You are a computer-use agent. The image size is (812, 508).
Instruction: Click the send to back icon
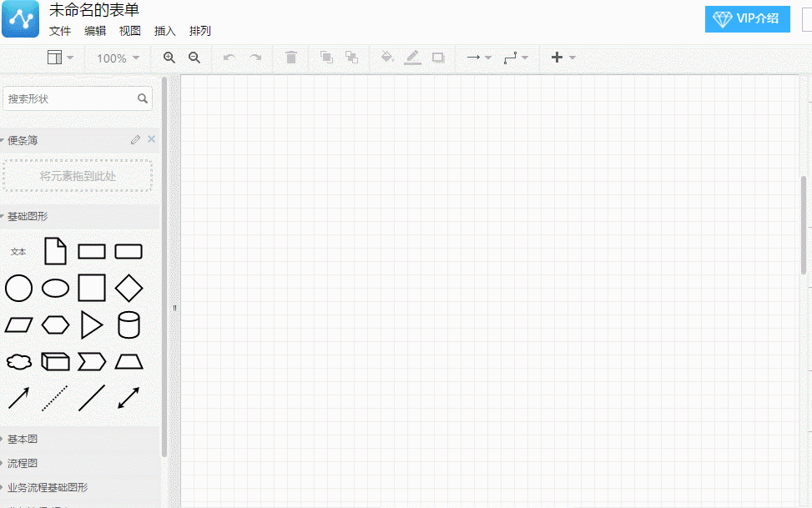pos(351,58)
